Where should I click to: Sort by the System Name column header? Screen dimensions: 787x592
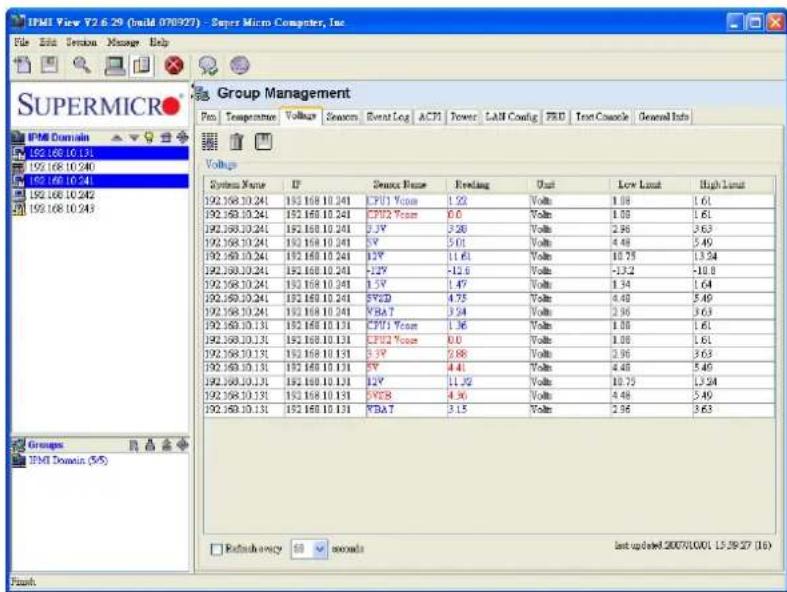[244, 185]
